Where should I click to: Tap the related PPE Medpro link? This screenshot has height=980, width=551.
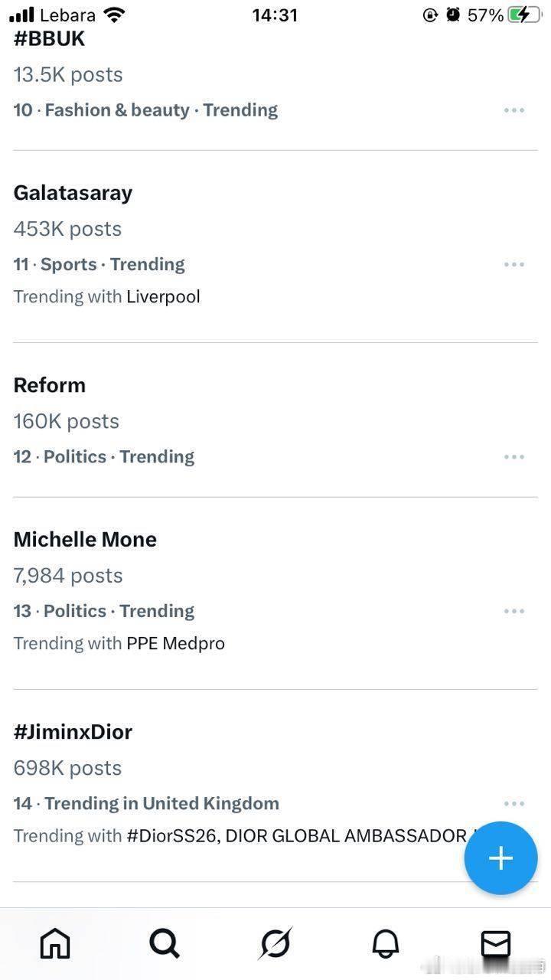175,644
